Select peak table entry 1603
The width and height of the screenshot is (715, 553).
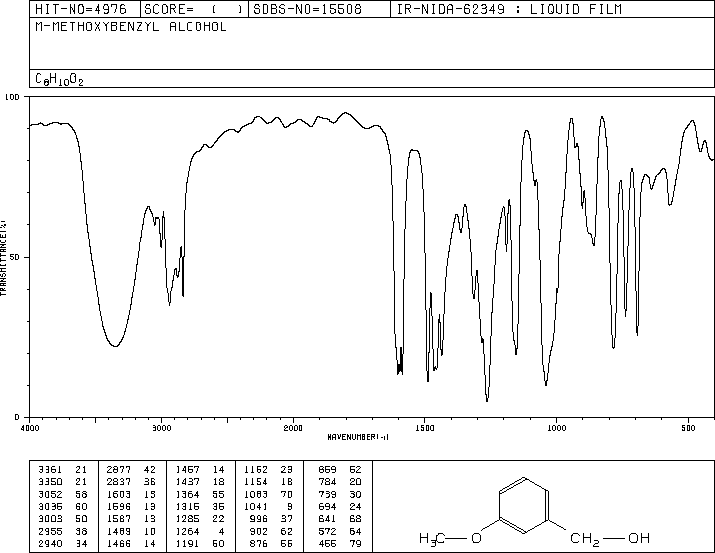pyautogui.click(x=119, y=494)
